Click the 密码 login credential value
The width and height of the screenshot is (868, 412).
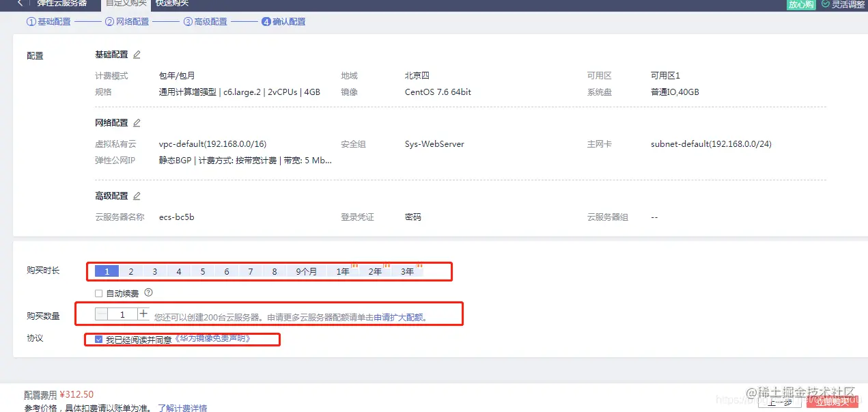pyautogui.click(x=412, y=217)
